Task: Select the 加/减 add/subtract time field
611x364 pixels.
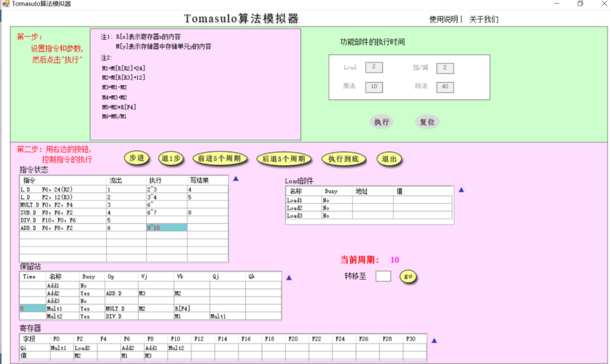Action: pyautogui.click(x=445, y=68)
